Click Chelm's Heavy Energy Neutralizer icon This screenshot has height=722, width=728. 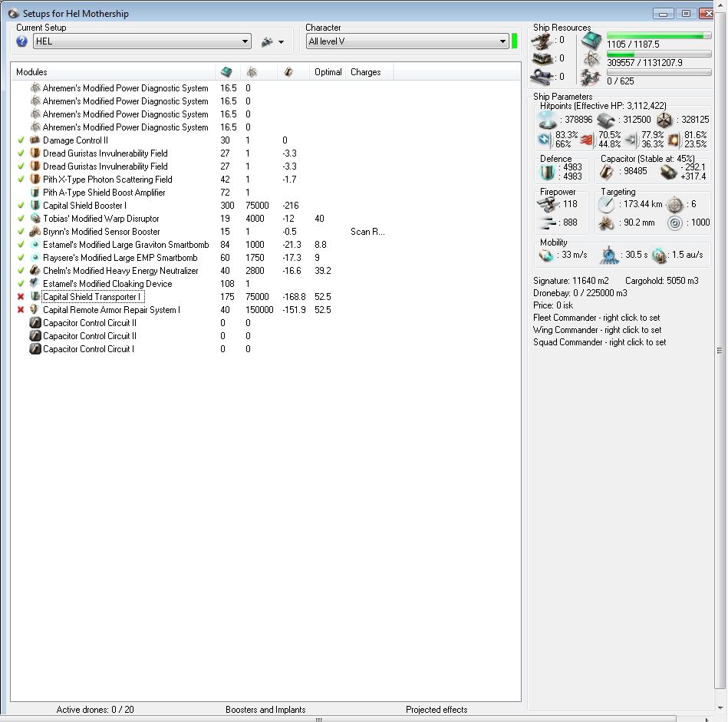click(35, 270)
